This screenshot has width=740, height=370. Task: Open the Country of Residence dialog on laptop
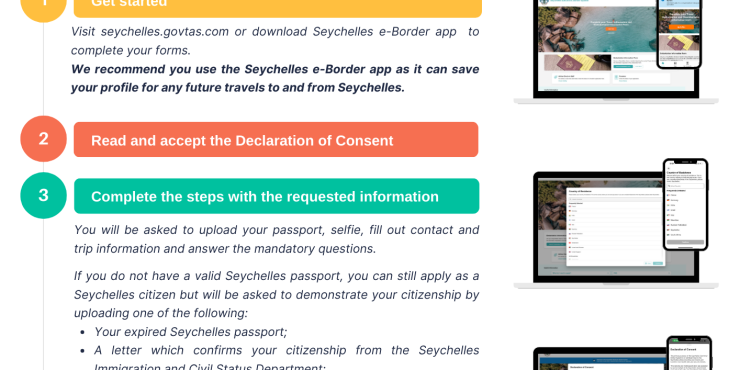(x=615, y=226)
